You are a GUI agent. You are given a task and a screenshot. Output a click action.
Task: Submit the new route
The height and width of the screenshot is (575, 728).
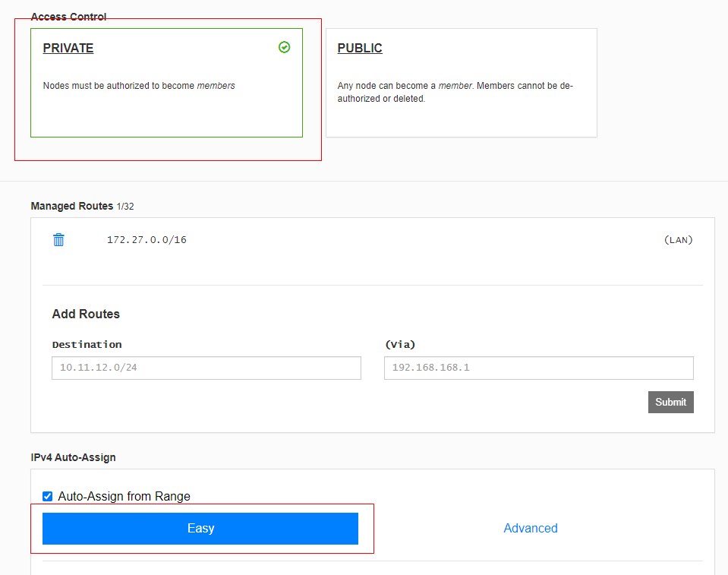click(x=671, y=403)
